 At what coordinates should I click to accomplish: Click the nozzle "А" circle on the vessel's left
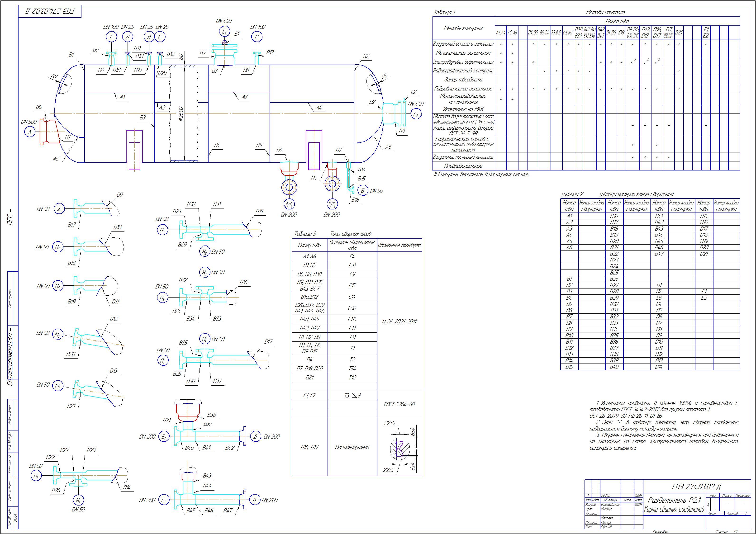[x=29, y=132]
